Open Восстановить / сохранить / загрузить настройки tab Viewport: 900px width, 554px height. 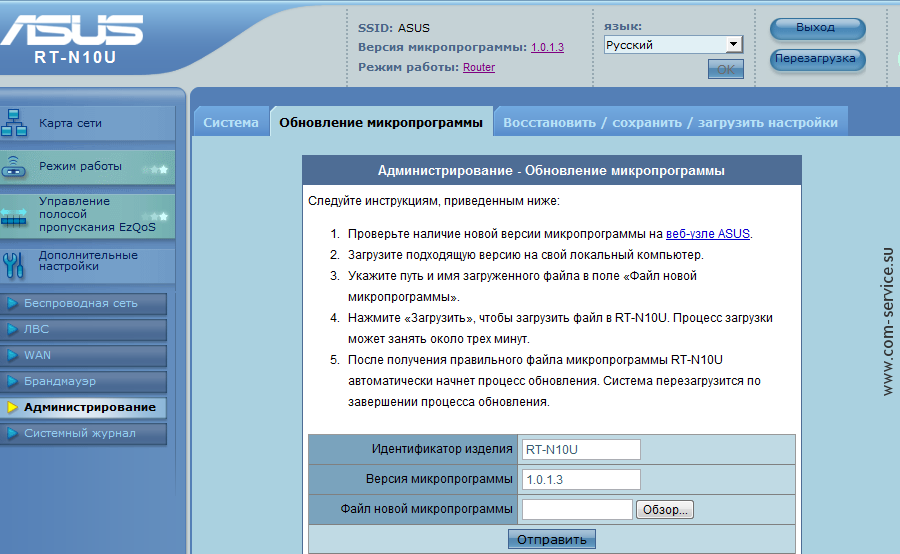click(670, 122)
